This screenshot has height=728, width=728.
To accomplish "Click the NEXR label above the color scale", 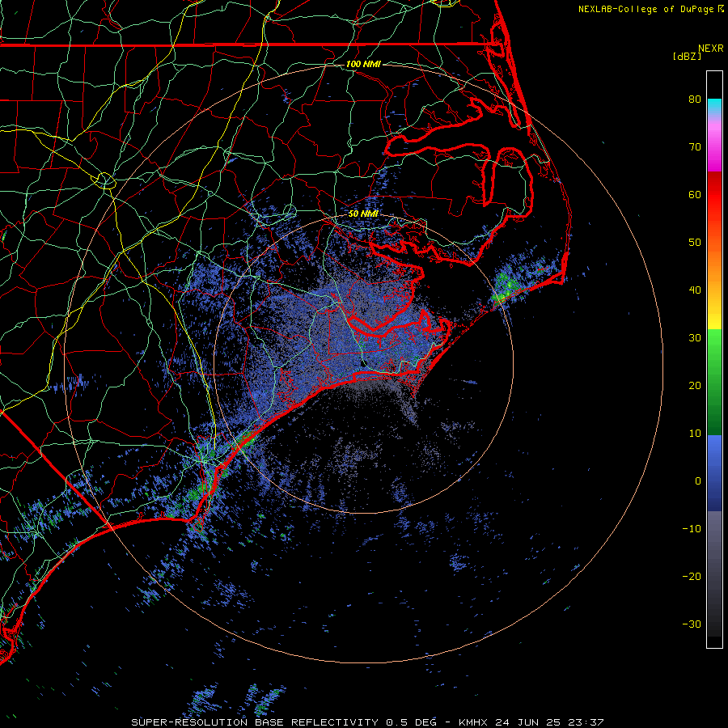I will (x=711, y=49).
